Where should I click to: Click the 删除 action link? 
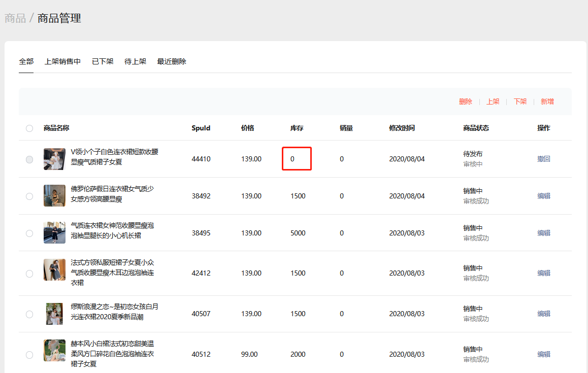pyautogui.click(x=466, y=101)
